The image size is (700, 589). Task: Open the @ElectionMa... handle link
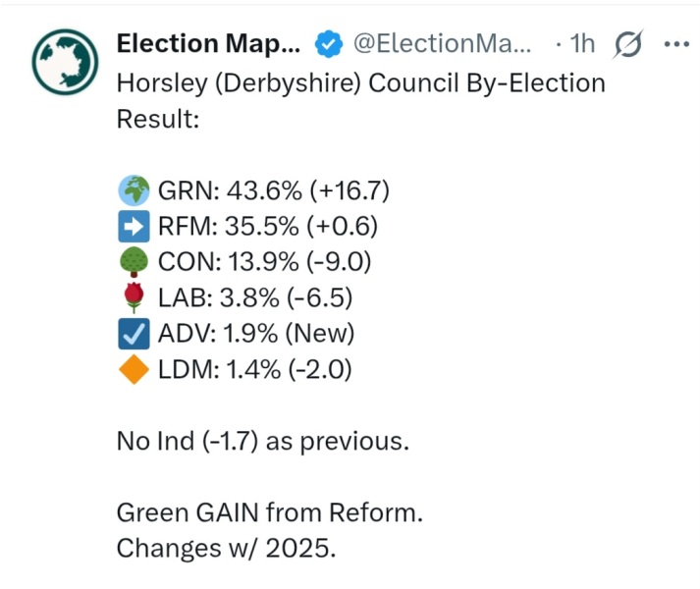coord(442,44)
